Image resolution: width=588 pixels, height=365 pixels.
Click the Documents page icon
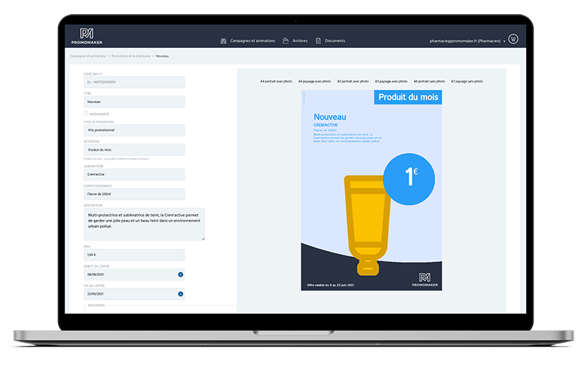click(x=318, y=40)
